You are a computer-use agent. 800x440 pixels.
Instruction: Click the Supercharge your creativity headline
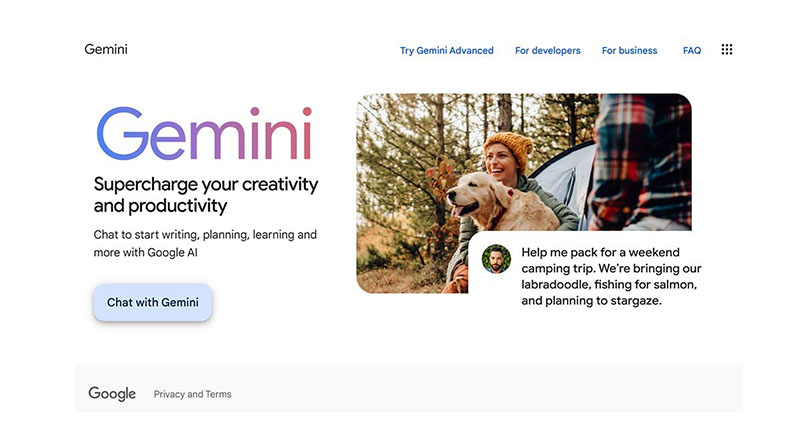(x=205, y=195)
